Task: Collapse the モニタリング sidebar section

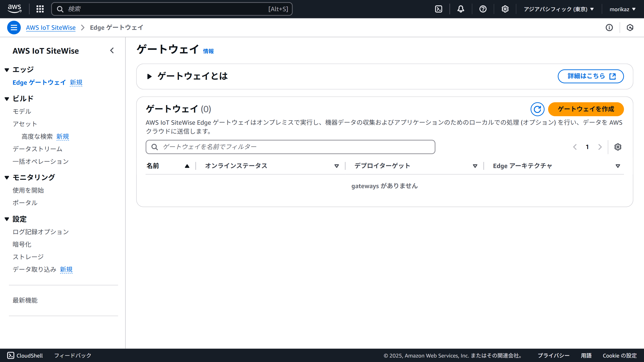Action: 7,178
